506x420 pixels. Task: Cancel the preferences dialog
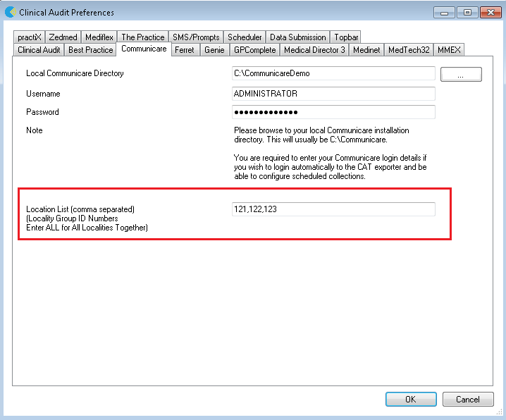pos(468,400)
